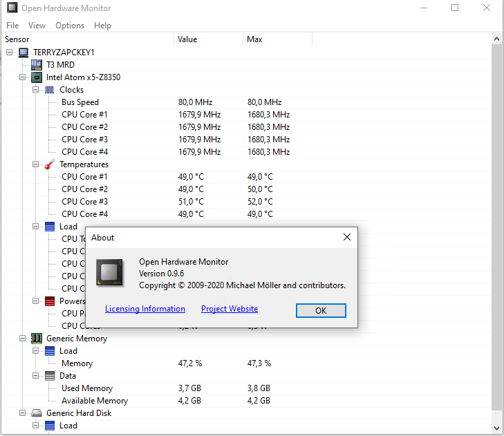This screenshot has height=436, width=504.
Task: Open the Options menu
Action: pos(70,26)
